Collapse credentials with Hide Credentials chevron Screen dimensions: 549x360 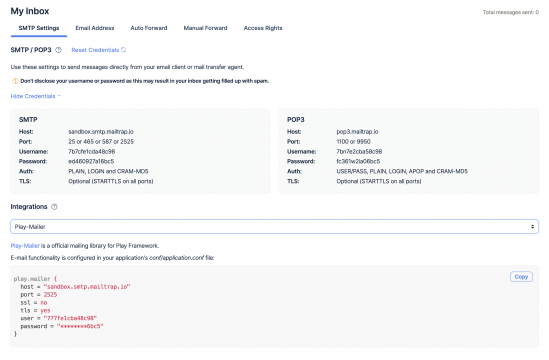tap(59, 96)
